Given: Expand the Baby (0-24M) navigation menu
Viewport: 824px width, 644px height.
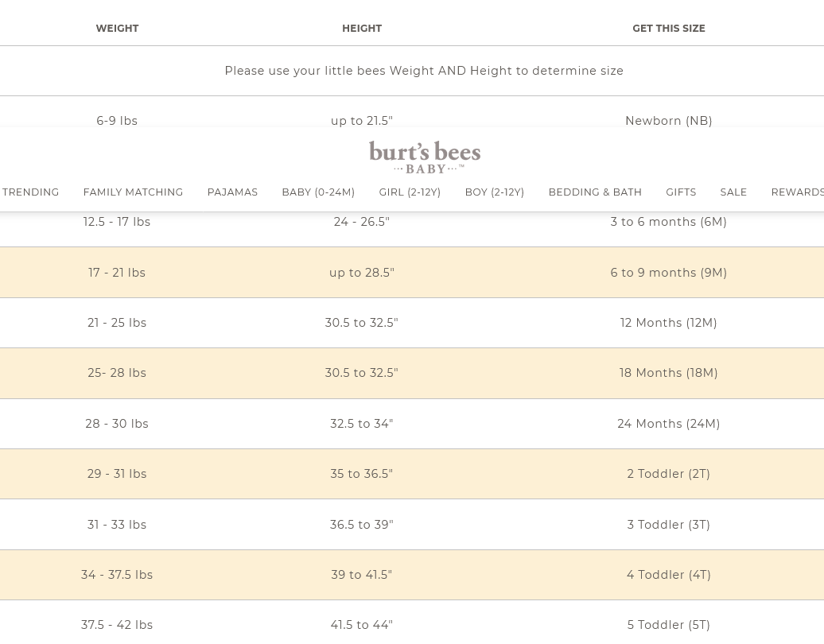Looking at the screenshot, I should tap(318, 192).
